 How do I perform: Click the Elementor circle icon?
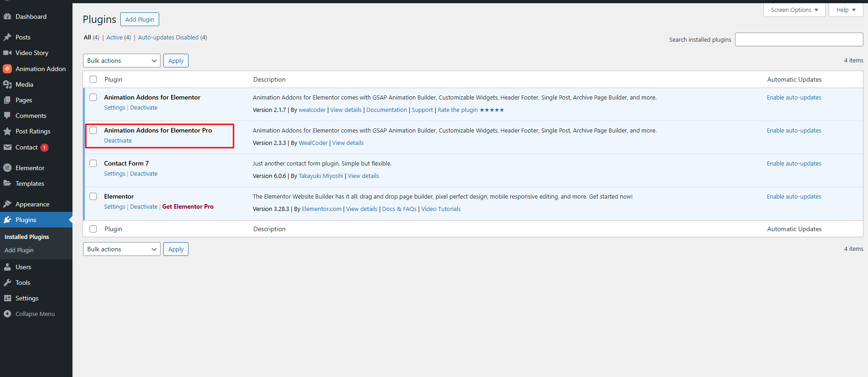click(x=7, y=168)
